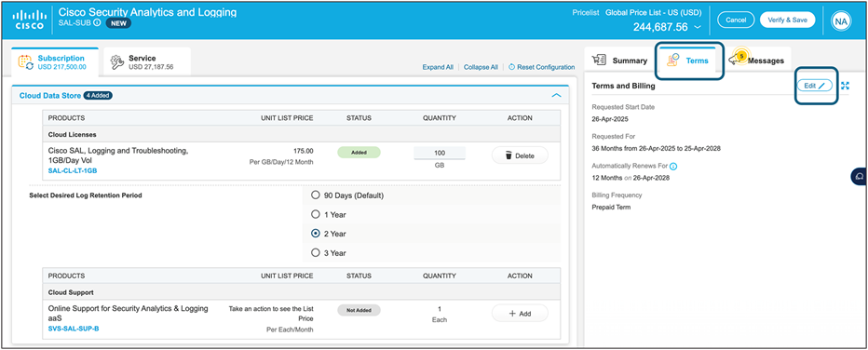Edit the Terms and Billing details
The width and height of the screenshot is (868, 350).
pos(815,86)
